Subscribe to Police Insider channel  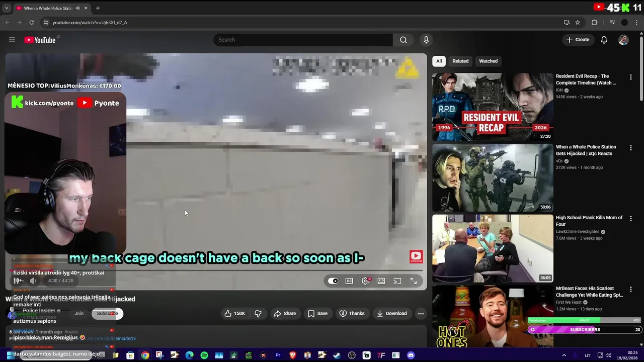pyautogui.click(x=107, y=314)
